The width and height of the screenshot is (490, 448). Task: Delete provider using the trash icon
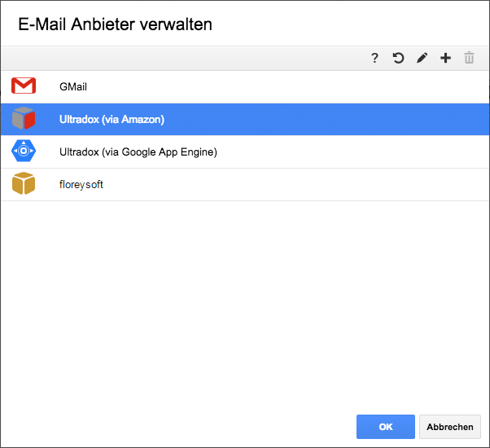(469, 58)
